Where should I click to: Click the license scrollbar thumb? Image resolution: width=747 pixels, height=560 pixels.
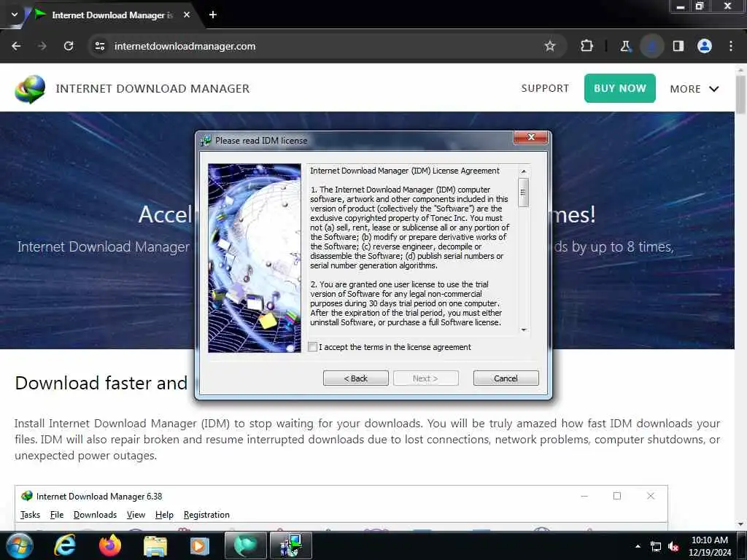coord(524,192)
